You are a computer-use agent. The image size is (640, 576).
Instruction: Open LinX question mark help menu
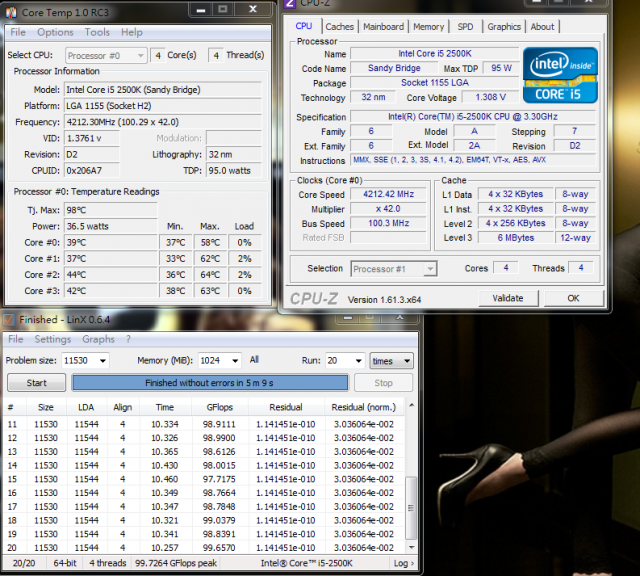click(128, 339)
